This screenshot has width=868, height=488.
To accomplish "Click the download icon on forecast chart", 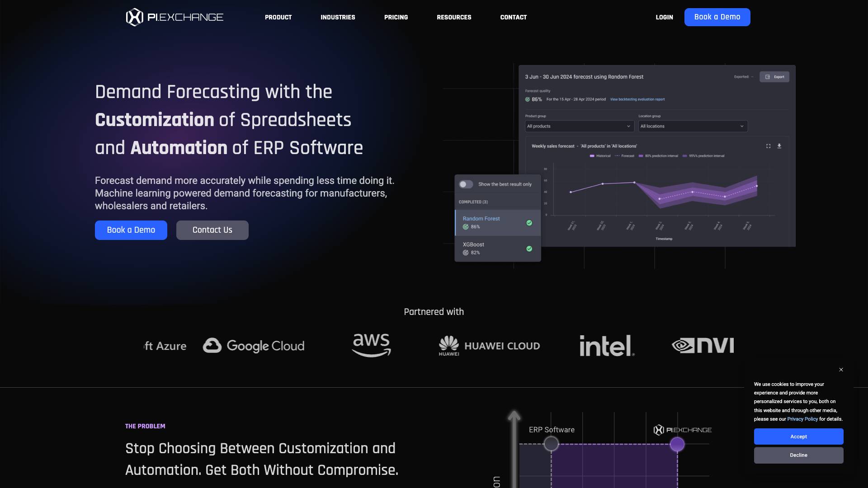I will click(x=779, y=146).
